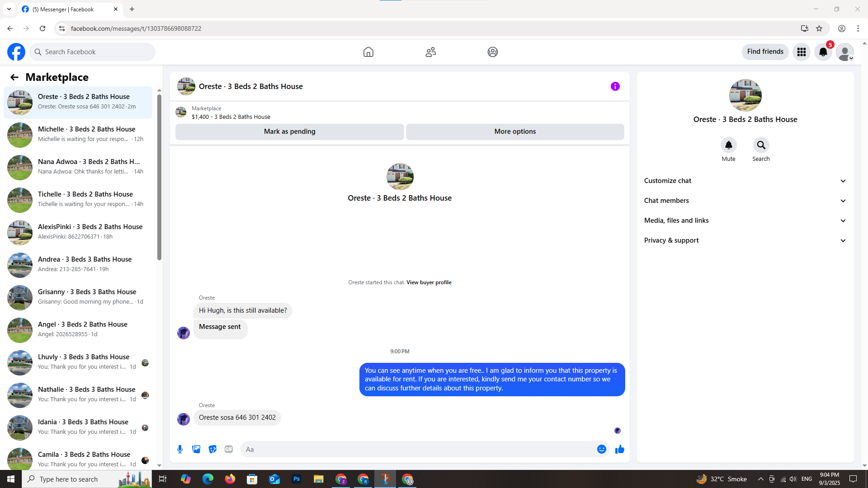
Task: Open Lhuvly's chat conversation
Action: pos(78,363)
